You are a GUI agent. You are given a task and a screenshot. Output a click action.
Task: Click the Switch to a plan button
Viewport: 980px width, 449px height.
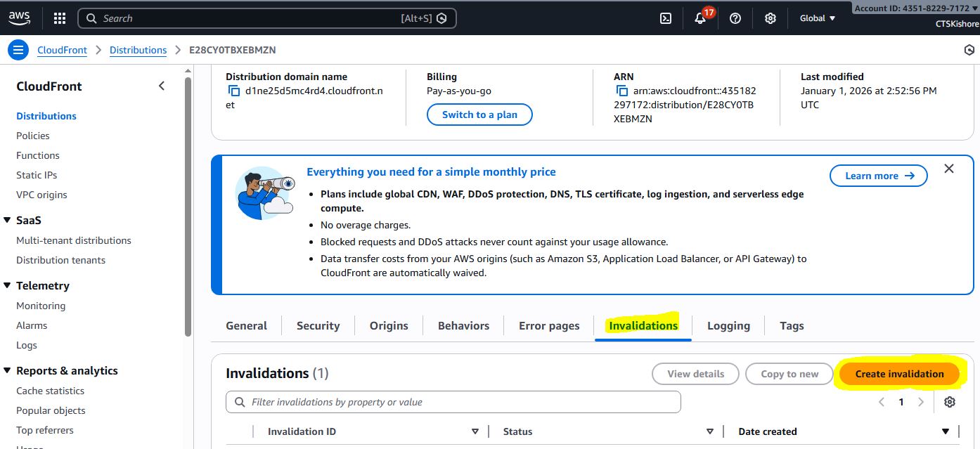pyautogui.click(x=479, y=115)
